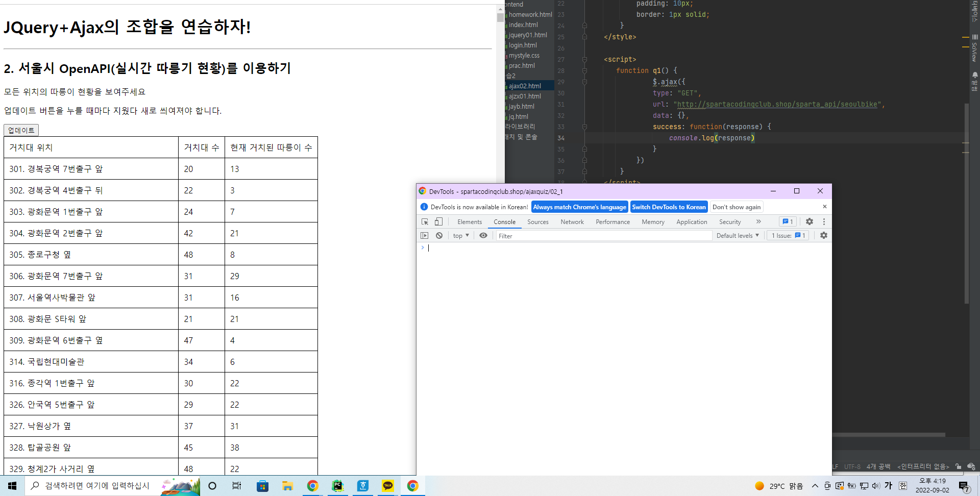980x496 pixels.
Task: Show the console sidebar panel
Action: pos(424,235)
